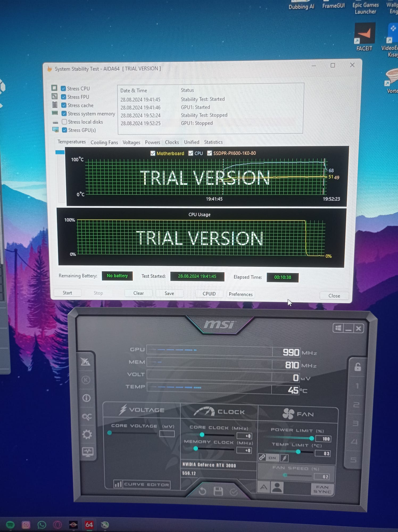
Task: Open Afterburner information icon
Action: [x=86, y=398]
